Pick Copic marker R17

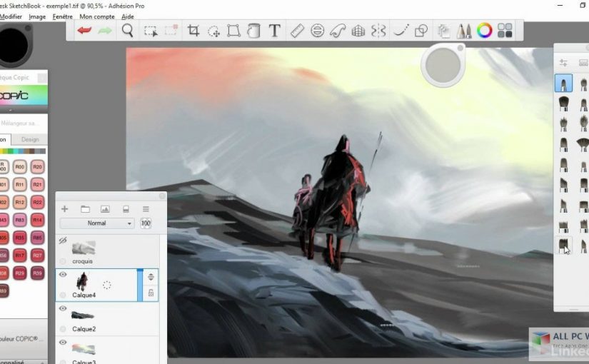pos(19,256)
